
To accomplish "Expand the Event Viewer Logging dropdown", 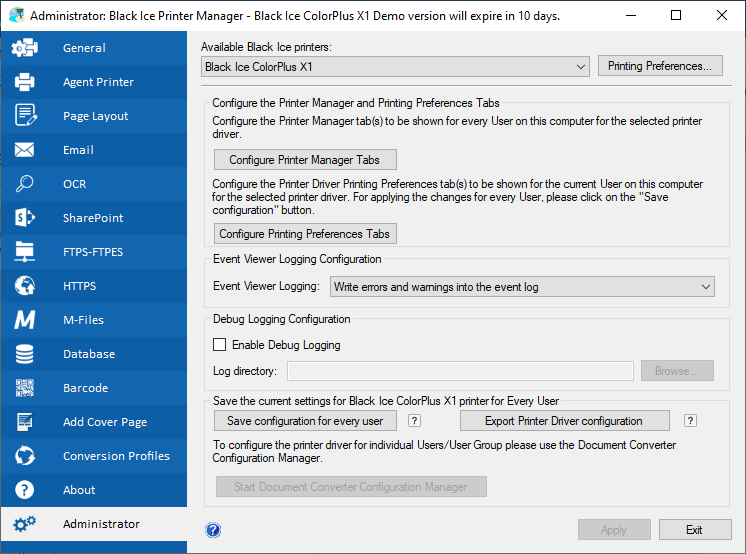I will click(x=522, y=287).
